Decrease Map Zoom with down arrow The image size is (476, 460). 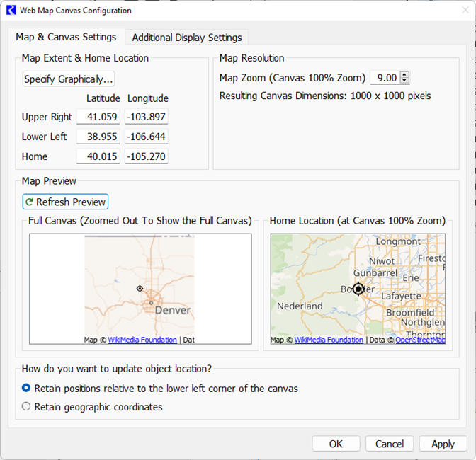click(x=404, y=81)
